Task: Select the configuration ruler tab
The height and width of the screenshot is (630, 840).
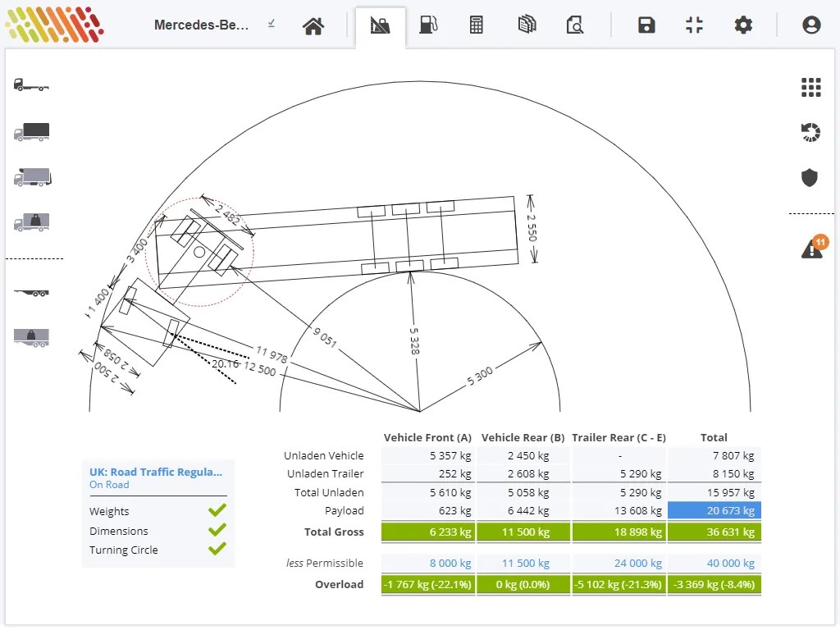Action: coord(380,25)
